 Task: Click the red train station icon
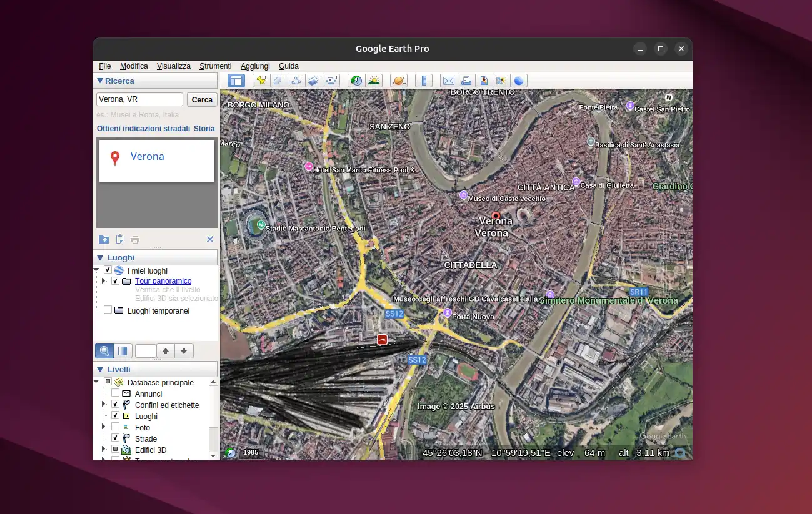coord(383,339)
